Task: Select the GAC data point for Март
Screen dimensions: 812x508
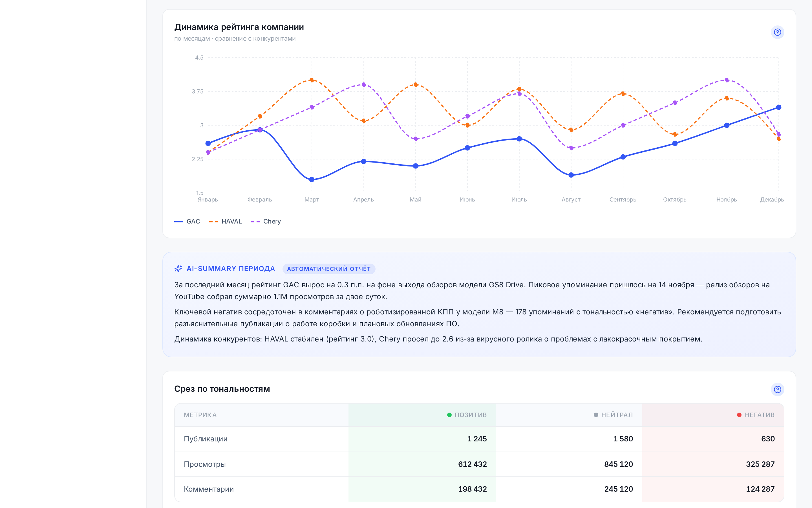Action: [x=312, y=179]
